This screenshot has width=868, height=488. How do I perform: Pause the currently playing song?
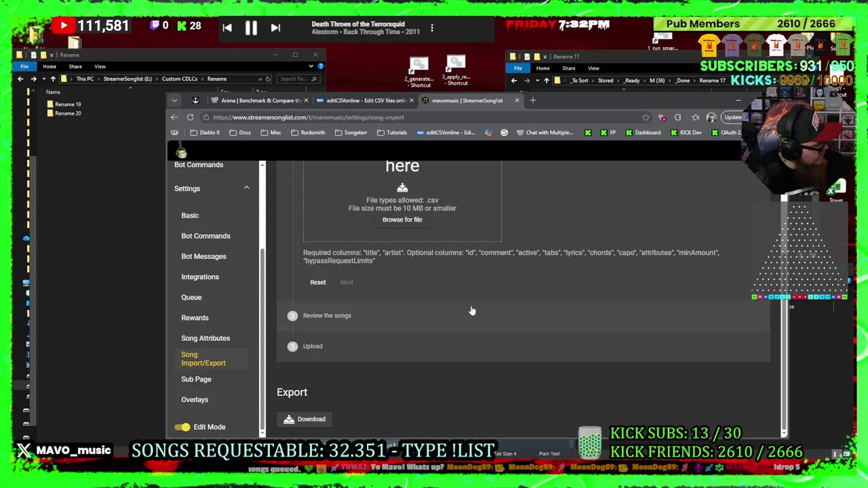coord(251,28)
